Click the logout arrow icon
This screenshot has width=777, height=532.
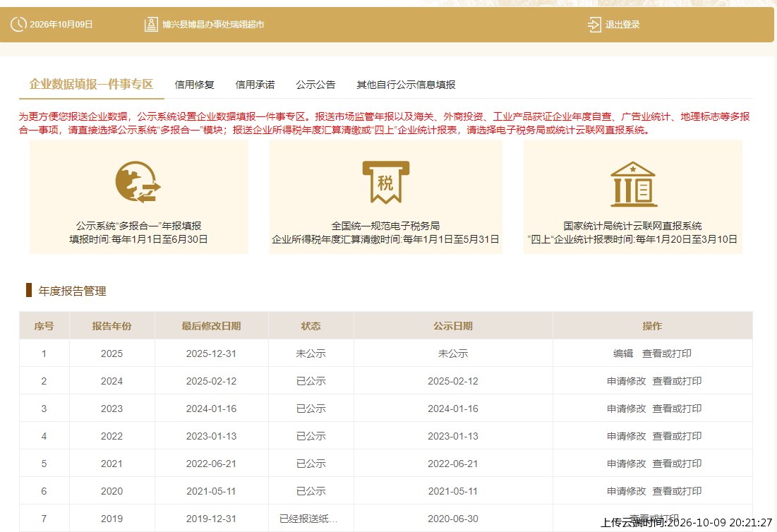point(594,24)
